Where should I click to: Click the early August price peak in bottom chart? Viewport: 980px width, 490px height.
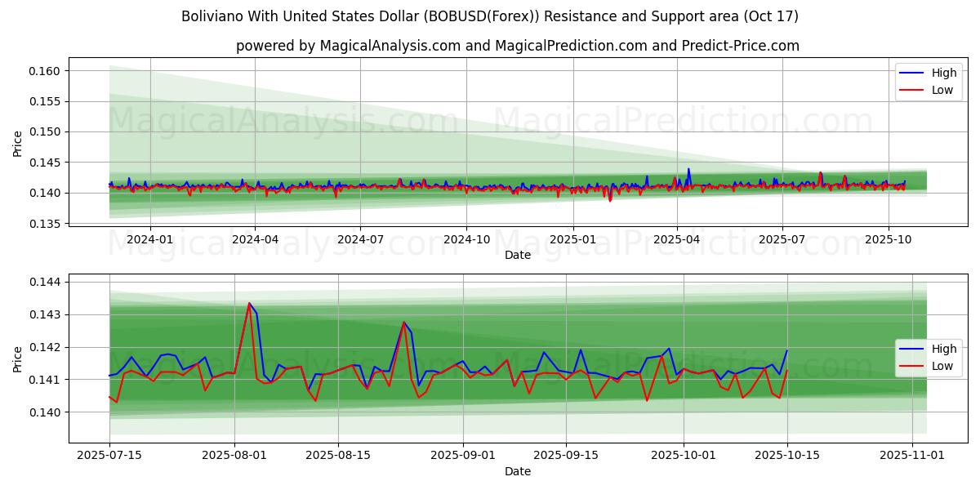pyautogui.click(x=249, y=304)
